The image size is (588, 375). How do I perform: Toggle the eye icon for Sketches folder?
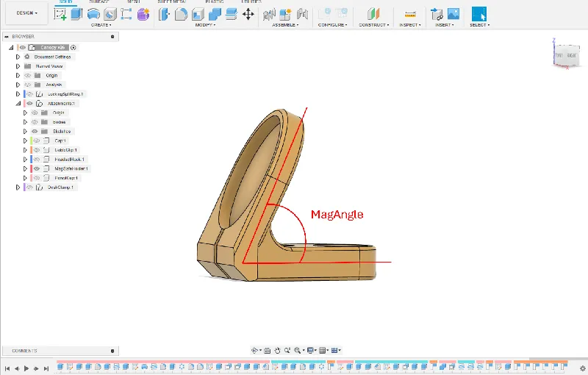(x=34, y=131)
